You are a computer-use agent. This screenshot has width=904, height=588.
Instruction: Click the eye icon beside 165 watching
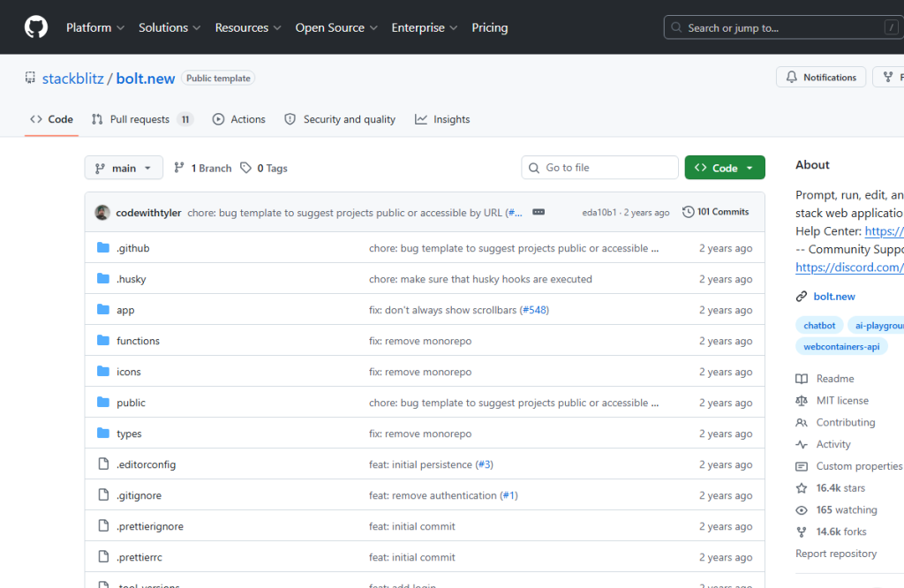[x=802, y=509]
